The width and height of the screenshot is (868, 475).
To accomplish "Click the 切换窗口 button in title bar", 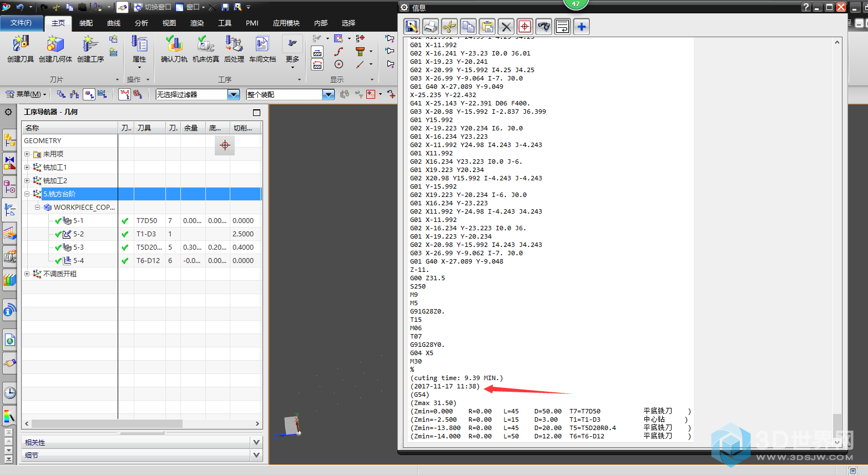I will [x=153, y=7].
